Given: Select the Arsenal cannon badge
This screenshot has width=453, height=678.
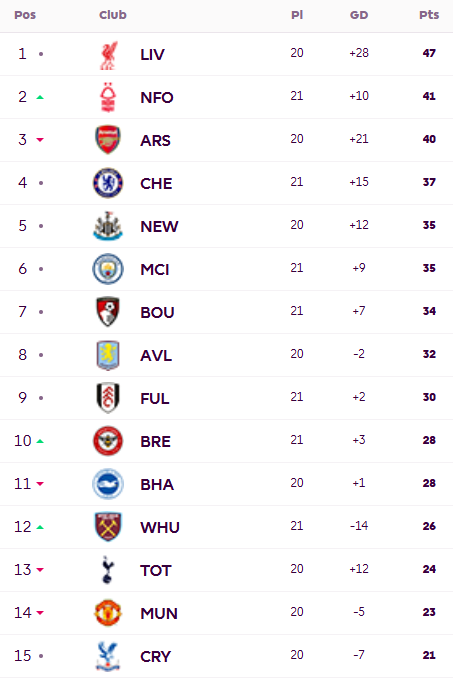Looking at the screenshot, I should pyautogui.click(x=108, y=140).
